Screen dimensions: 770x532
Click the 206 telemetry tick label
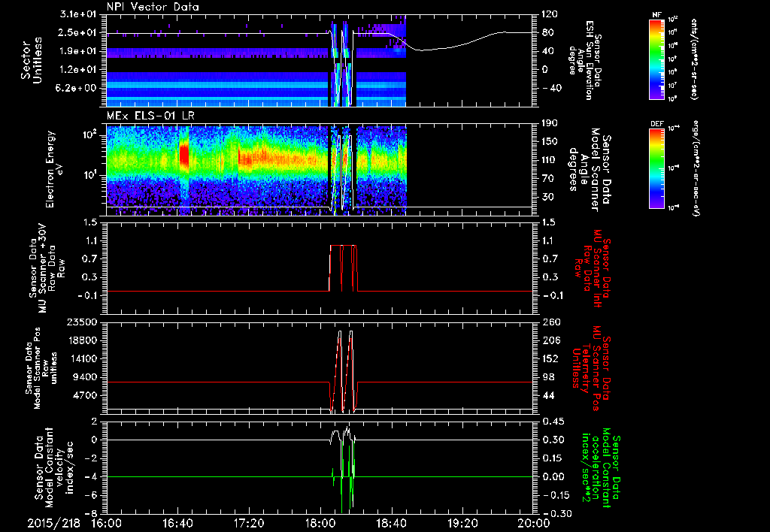551,340
